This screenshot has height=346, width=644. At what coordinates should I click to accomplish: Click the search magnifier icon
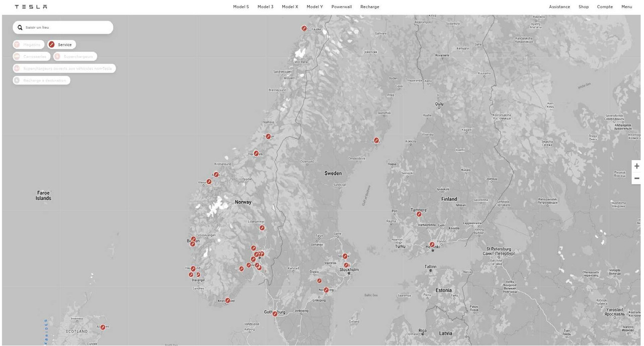pos(20,27)
